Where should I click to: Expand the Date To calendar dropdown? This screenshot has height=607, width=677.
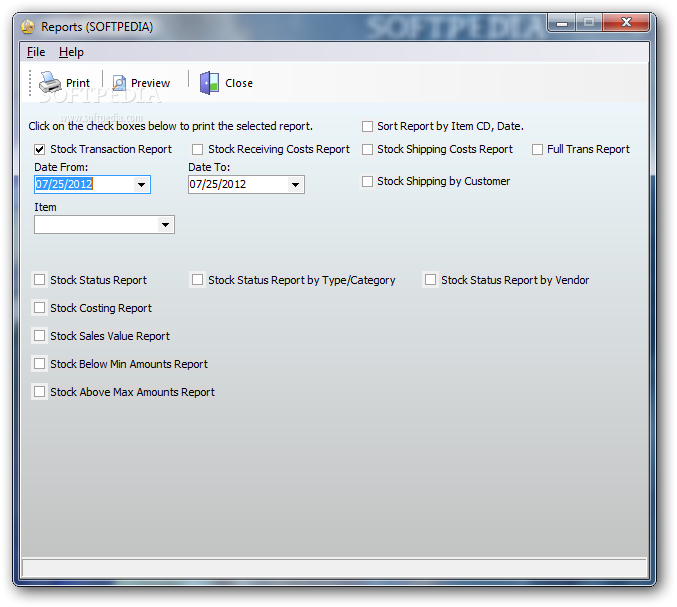(x=295, y=185)
